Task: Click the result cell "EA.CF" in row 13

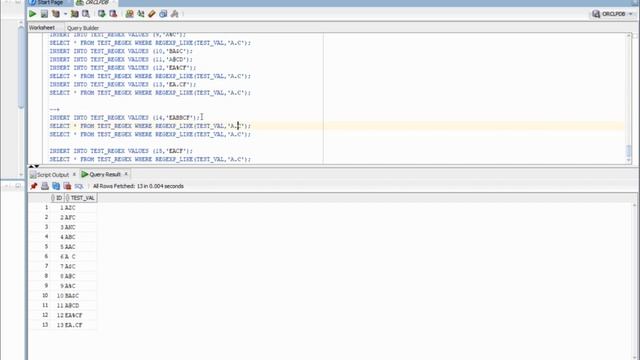Action: (81, 325)
